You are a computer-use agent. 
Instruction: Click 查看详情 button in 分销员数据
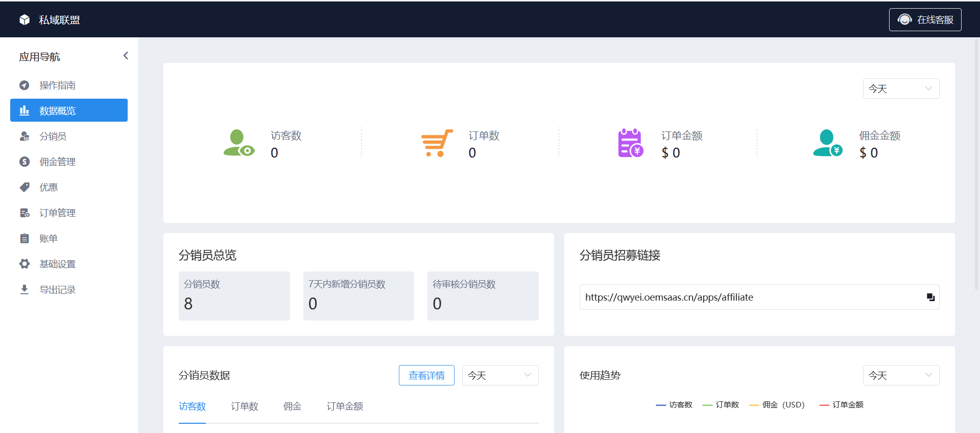426,375
